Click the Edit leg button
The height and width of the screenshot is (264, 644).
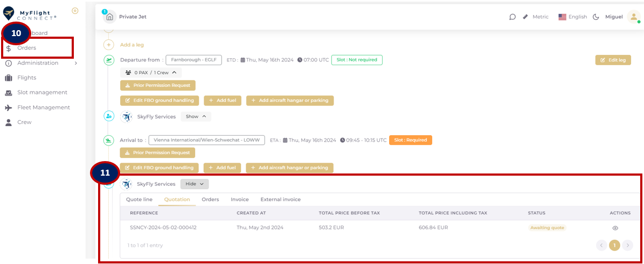point(613,60)
